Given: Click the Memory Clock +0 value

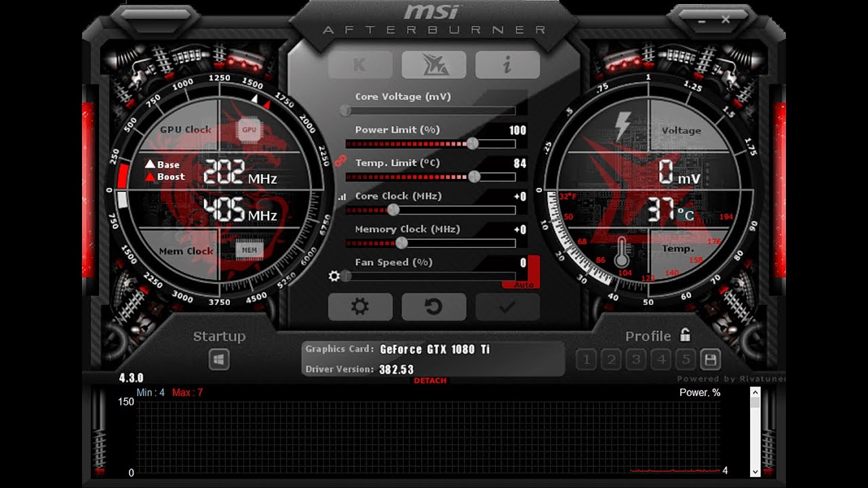Looking at the screenshot, I should (x=520, y=230).
